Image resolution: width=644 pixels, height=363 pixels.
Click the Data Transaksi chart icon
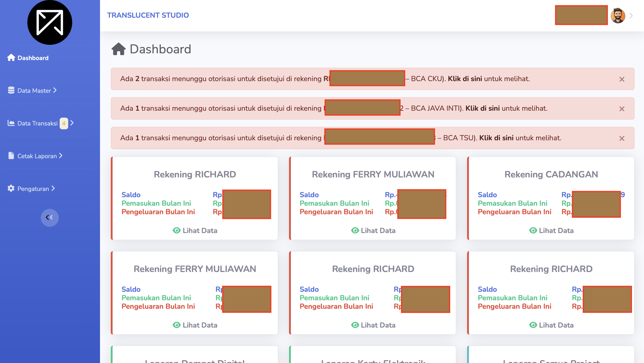11,123
